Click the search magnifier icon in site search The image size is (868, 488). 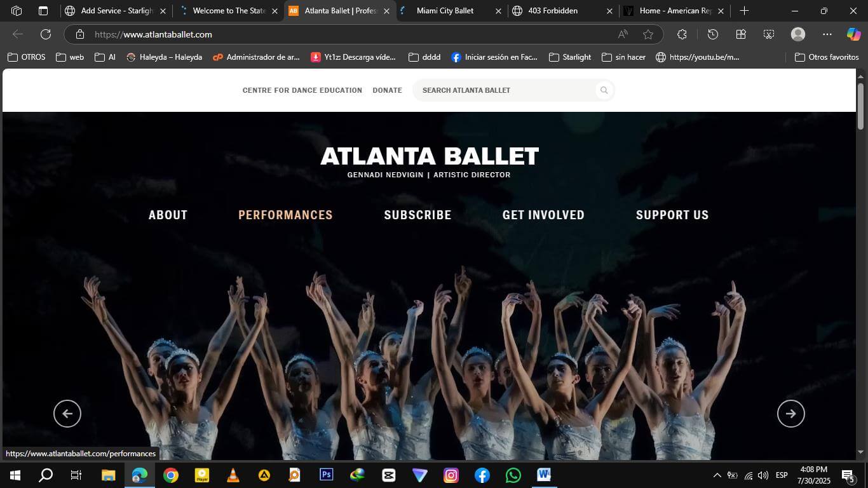[604, 90]
